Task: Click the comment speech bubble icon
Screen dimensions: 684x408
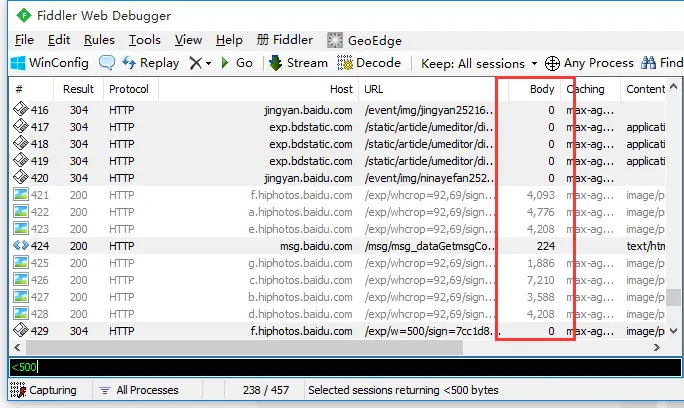Action: point(107,63)
